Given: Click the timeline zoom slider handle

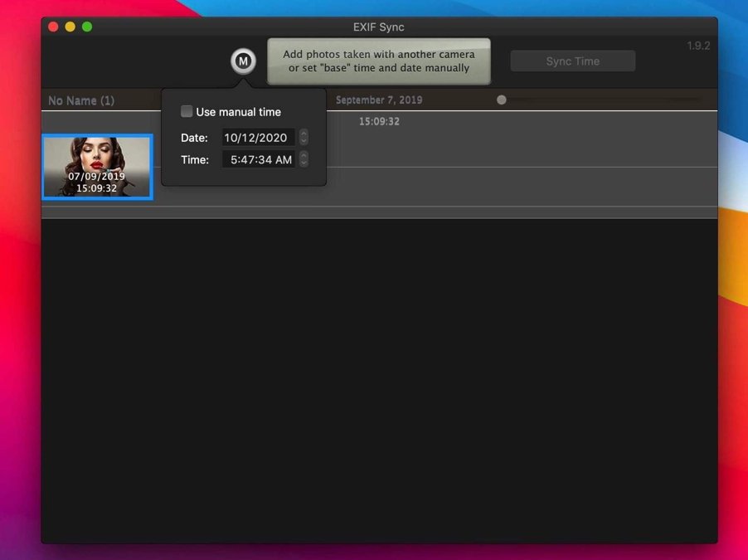Looking at the screenshot, I should click(x=502, y=100).
